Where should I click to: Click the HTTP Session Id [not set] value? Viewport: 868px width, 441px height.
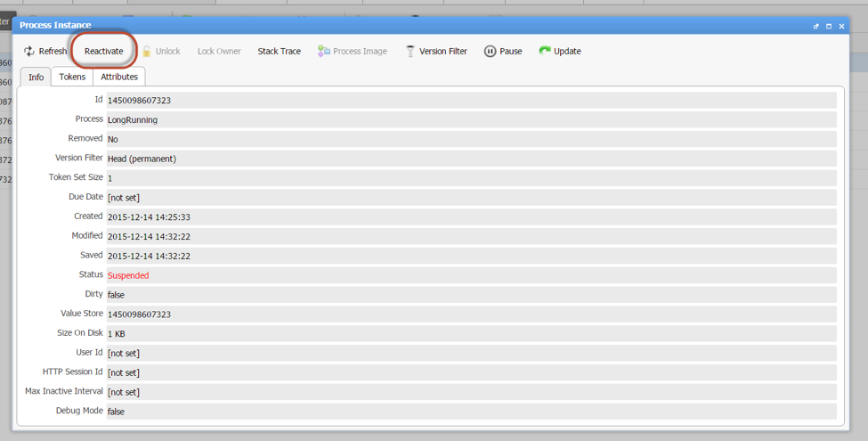[124, 373]
